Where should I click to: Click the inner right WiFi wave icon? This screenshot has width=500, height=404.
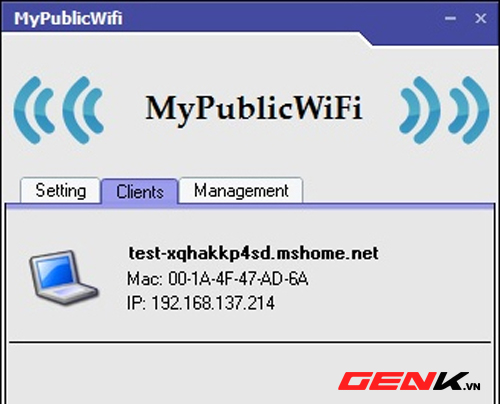pos(420,110)
